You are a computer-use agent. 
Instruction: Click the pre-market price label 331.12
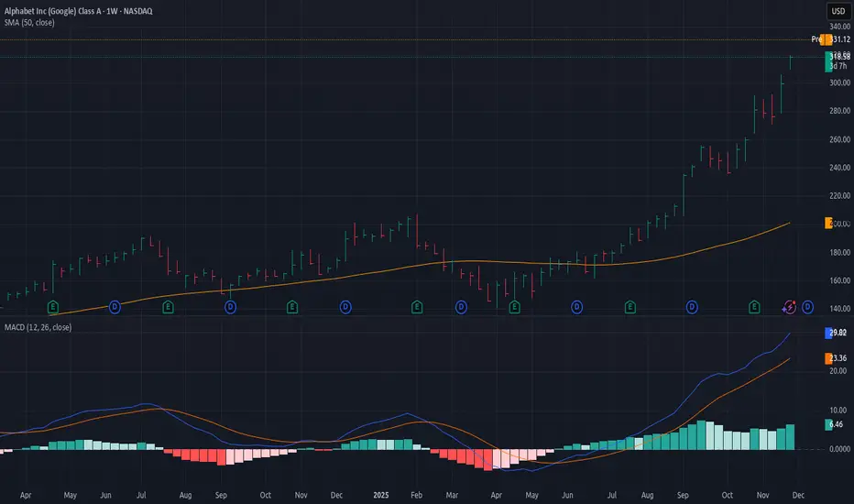pyautogui.click(x=840, y=39)
